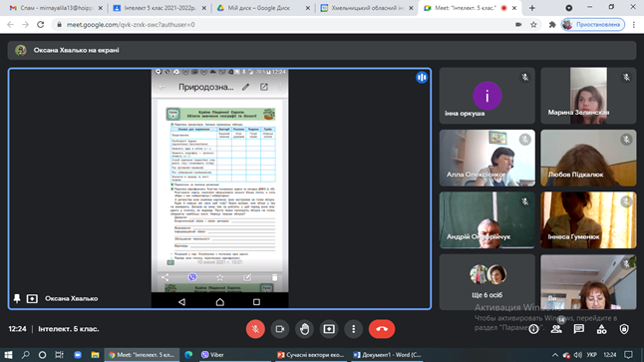Open Windows taskbar search
This screenshot has width=644, height=362.
[26, 355]
